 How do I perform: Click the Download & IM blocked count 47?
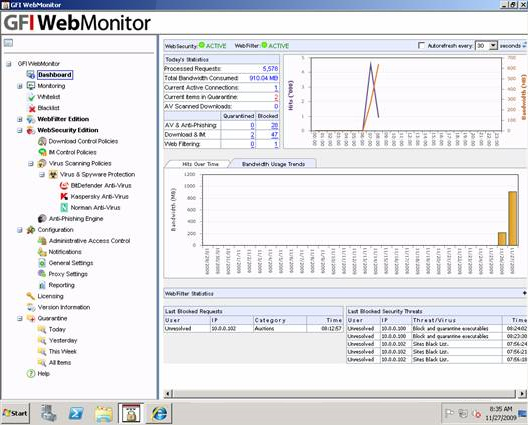pos(274,135)
